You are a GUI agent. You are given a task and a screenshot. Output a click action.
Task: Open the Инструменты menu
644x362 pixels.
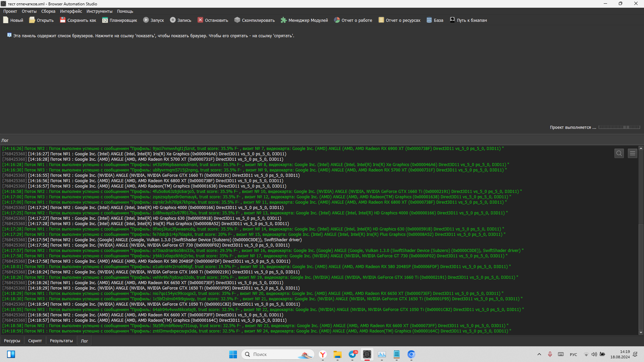99,11
